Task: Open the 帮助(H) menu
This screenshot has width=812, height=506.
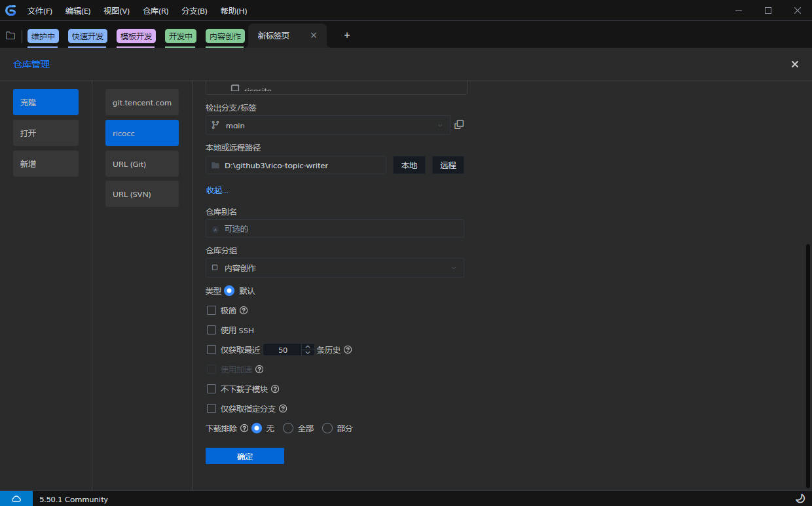Action: [234, 11]
